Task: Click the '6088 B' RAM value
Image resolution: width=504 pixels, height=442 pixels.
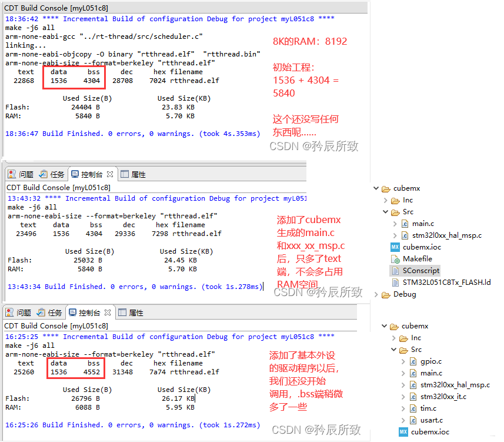Action: tap(88, 407)
